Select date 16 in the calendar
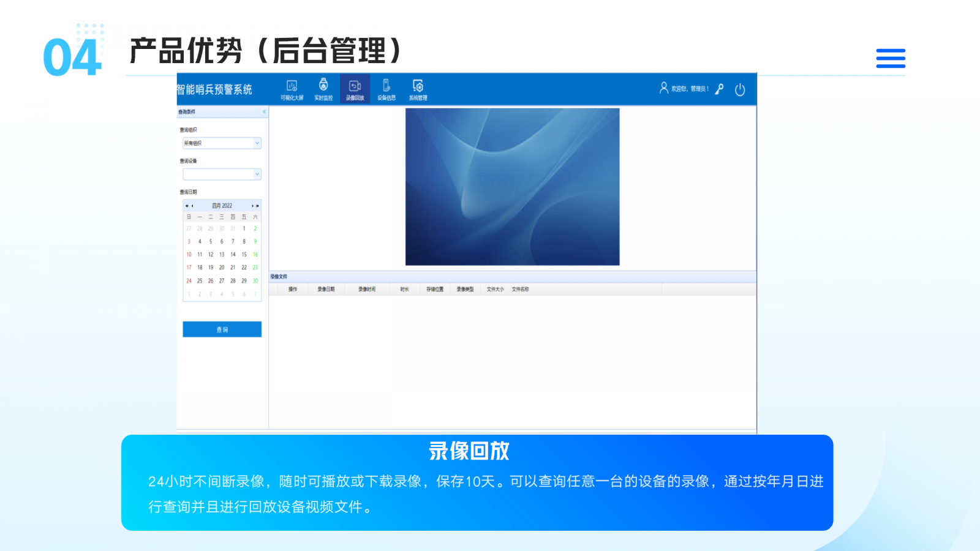 255,255
